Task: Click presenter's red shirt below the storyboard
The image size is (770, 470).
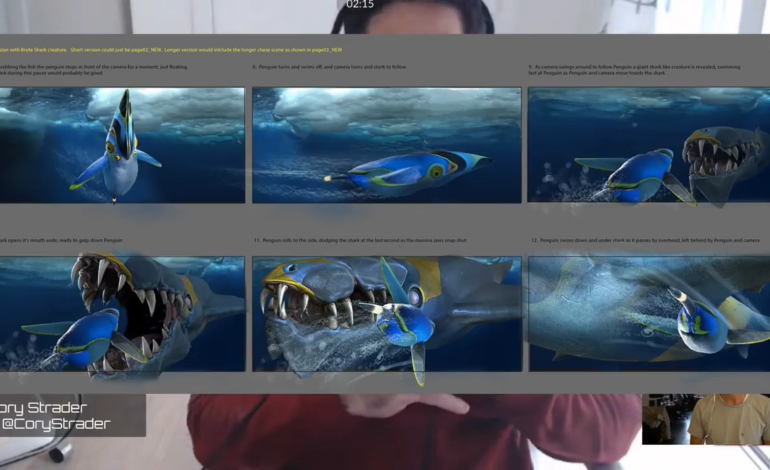Action: pyautogui.click(x=400, y=430)
